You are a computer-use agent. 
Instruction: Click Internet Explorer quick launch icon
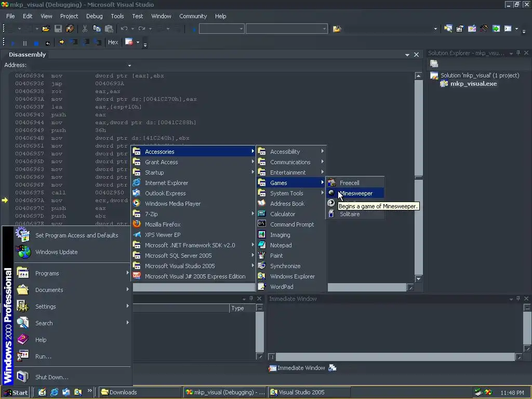pyautogui.click(x=54, y=393)
